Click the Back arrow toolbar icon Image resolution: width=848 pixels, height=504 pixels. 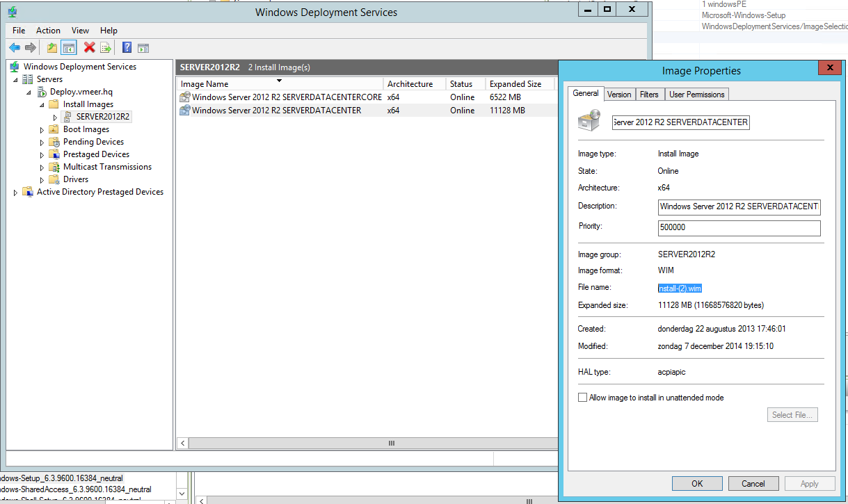tap(15, 47)
